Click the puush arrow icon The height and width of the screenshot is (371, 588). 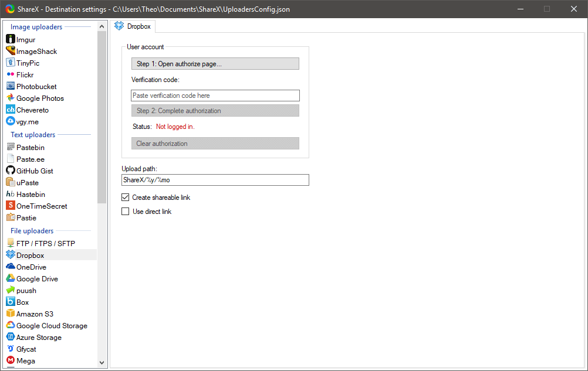(11, 290)
